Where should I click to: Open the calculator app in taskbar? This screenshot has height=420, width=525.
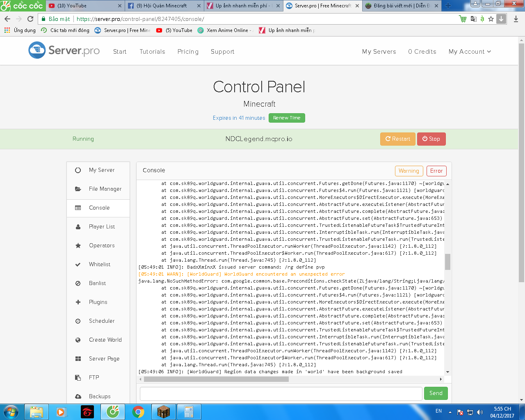pyautogui.click(x=189, y=412)
